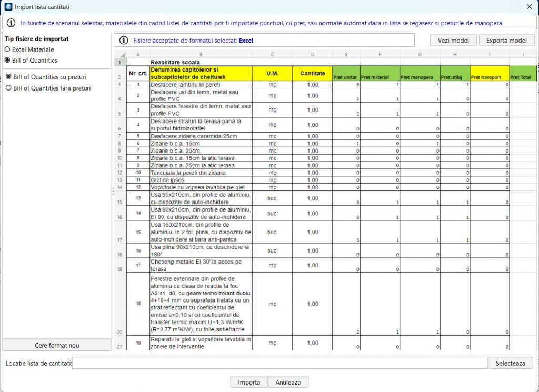Click the 'Usa 150x210cm' description cell

tap(201, 232)
